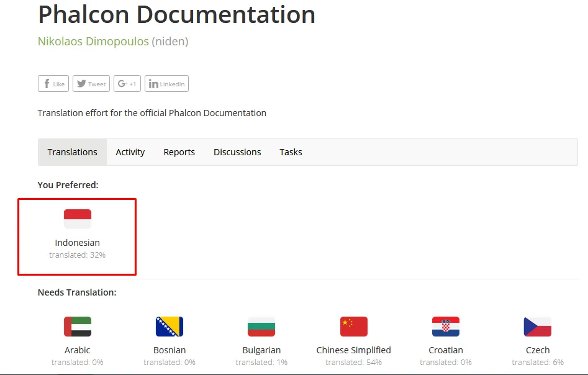The width and height of the screenshot is (588, 375).
Task: Choose the Bulgarian flag icon
Action: coord(261,327)
